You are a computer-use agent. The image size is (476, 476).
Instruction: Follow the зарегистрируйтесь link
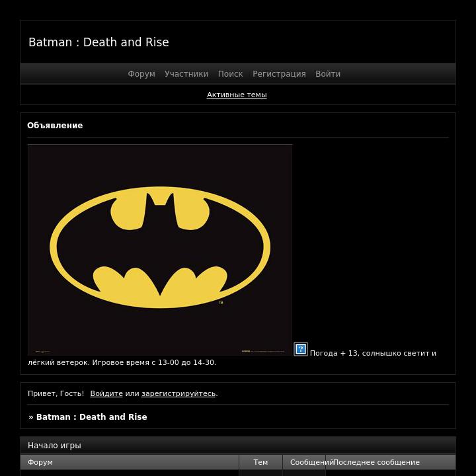pos(178,393)
